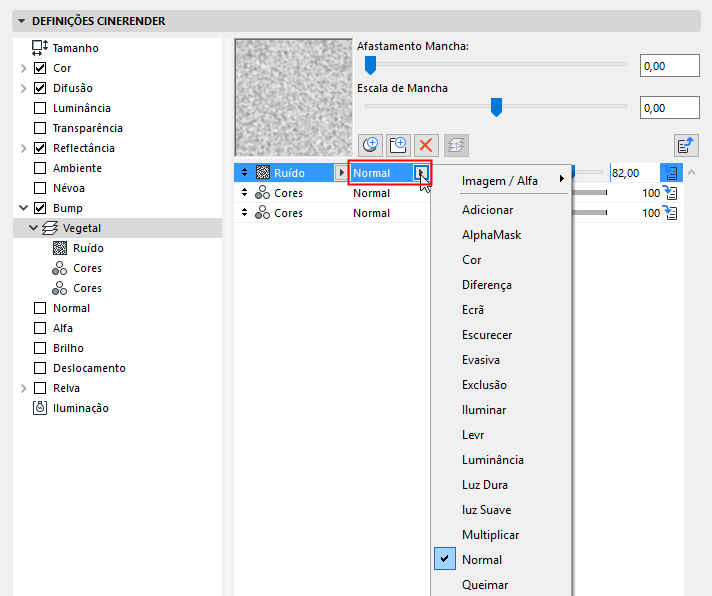Choose the checked Normal menu entry
712x596 pixels.
click(482, 560)
